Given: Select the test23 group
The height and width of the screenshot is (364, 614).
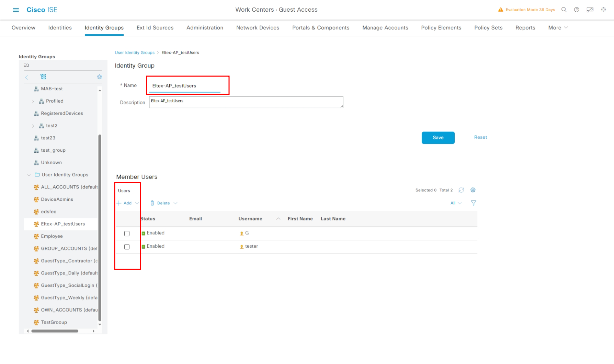Looking at the screenshot, I should click(x=48, y=138).
